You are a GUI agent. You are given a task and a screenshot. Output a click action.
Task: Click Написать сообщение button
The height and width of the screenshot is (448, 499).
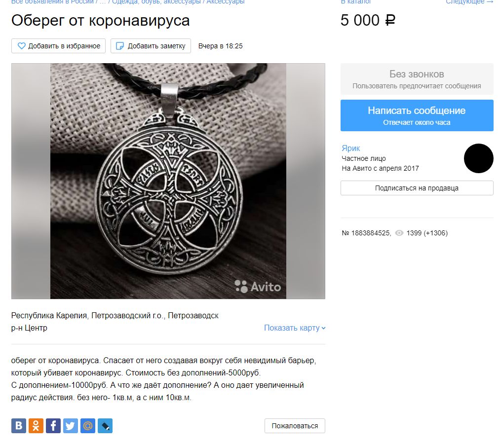click(x=417, y=115)
